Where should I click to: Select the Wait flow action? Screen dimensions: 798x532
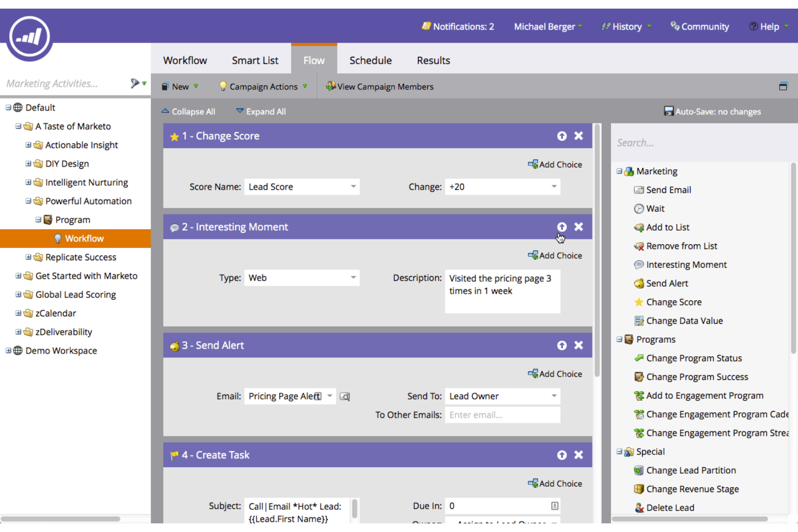click(x=656, y=208)
